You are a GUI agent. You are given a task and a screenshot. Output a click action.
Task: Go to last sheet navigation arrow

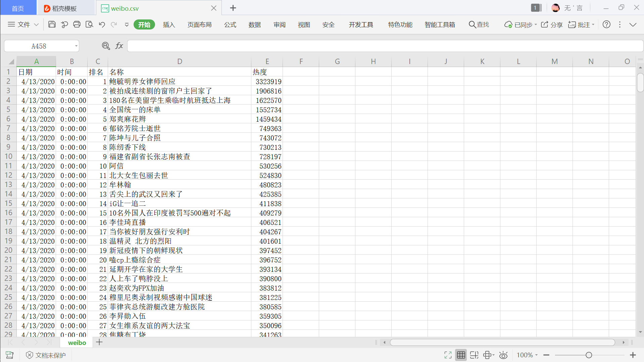tap(49, 342)
